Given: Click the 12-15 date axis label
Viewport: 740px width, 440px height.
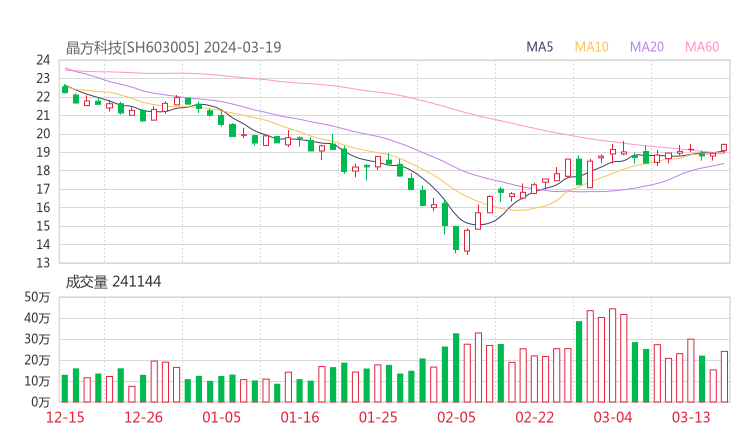Looking at the screenshot, I should point(65,417).
